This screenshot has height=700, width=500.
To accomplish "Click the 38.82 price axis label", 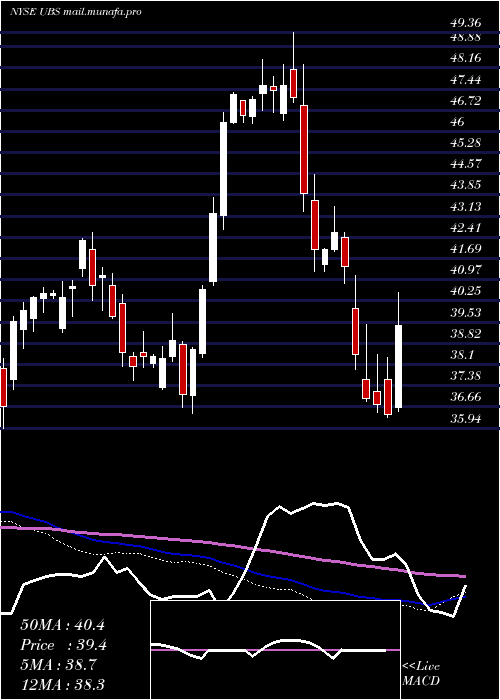I will click(x=466, y=334).
